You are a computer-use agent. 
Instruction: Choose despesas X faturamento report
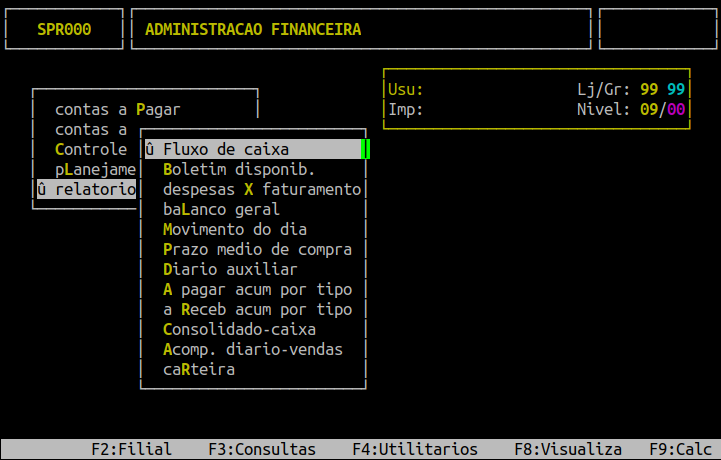(x=261, y=190)
